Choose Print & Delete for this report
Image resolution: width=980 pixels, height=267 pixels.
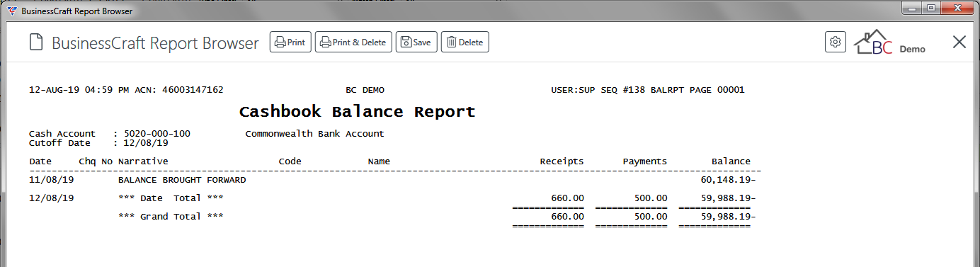pos(353,42)
